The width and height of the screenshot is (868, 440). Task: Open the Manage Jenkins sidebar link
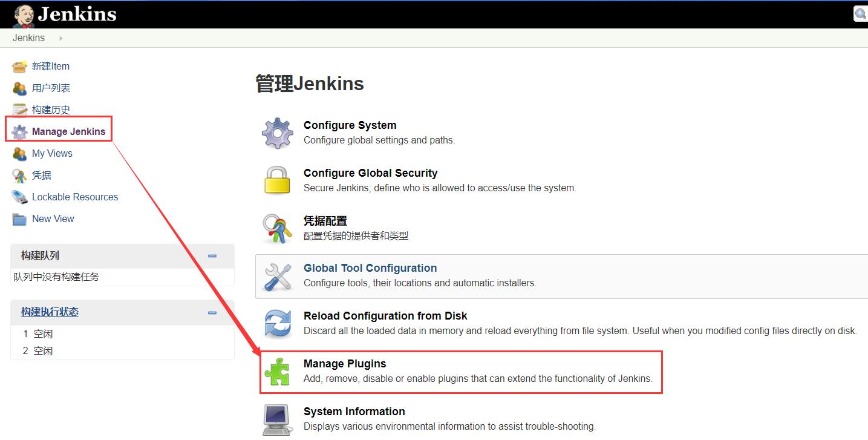pos(68,131)
